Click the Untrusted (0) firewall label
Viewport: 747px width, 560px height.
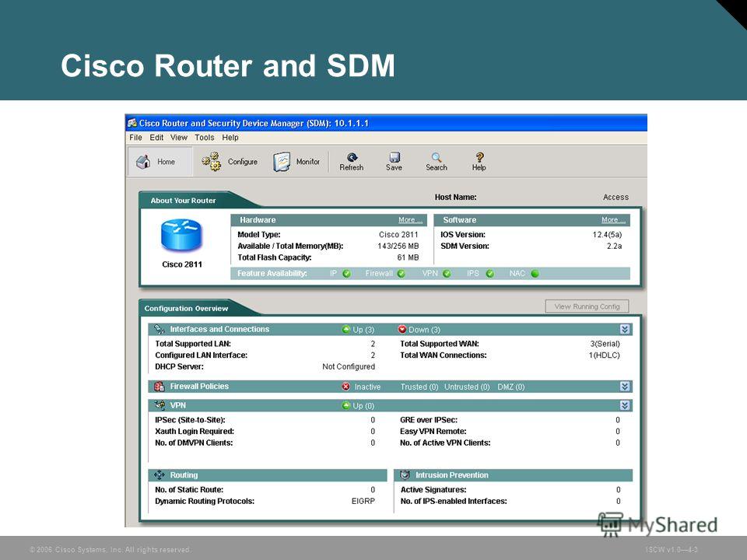467,387
